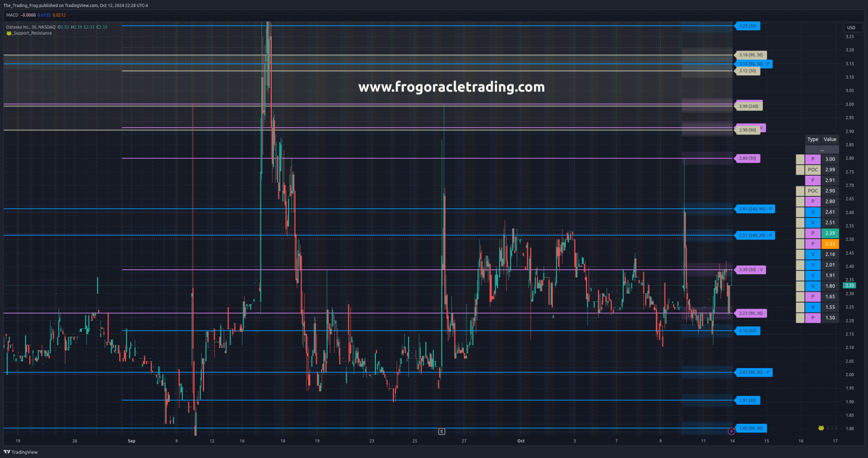The height and width of the screenshot is (458, 868).
Task: Click the orange highlighted 2.23 value cell
Action: coord(830,244)
